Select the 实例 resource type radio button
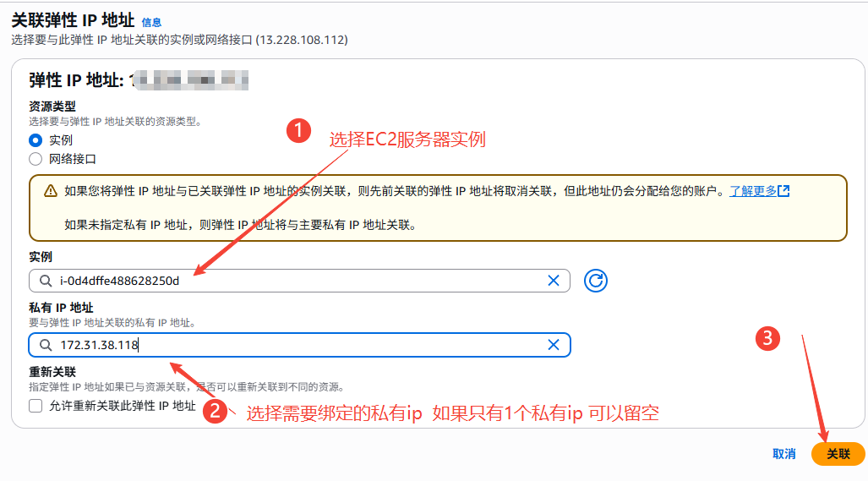This screenshot has width=868, height=481. coord(35,140)
